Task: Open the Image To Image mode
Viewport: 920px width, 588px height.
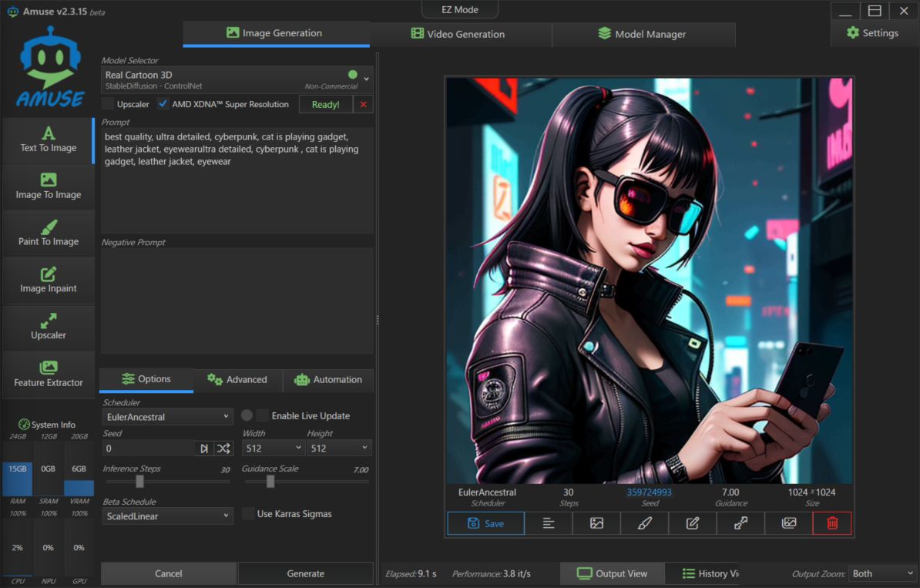Action: (49, 186)
